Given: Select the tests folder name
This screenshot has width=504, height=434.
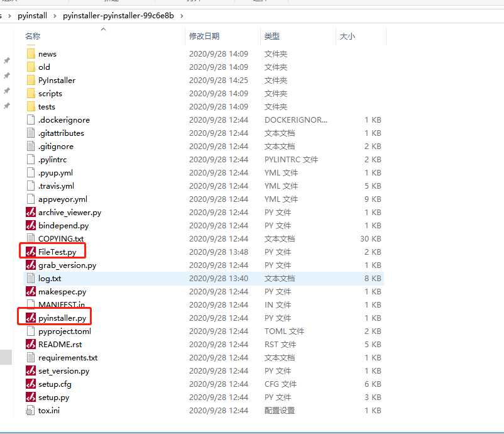Looking at the screenshot, I should pos(47,107).
